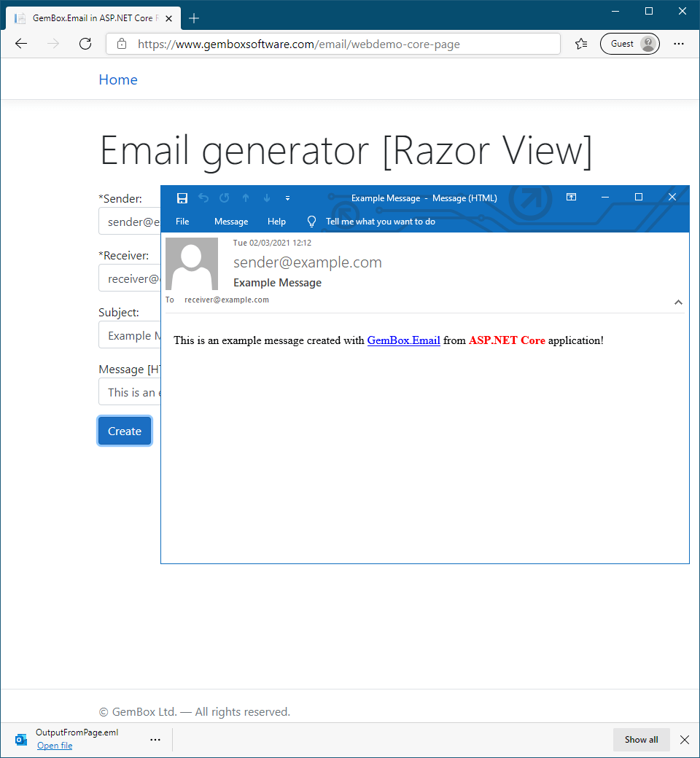This screenshot has height=758, width=700.
Task: Switch to the Message ribbon tab
Action: tap(231, 222)
